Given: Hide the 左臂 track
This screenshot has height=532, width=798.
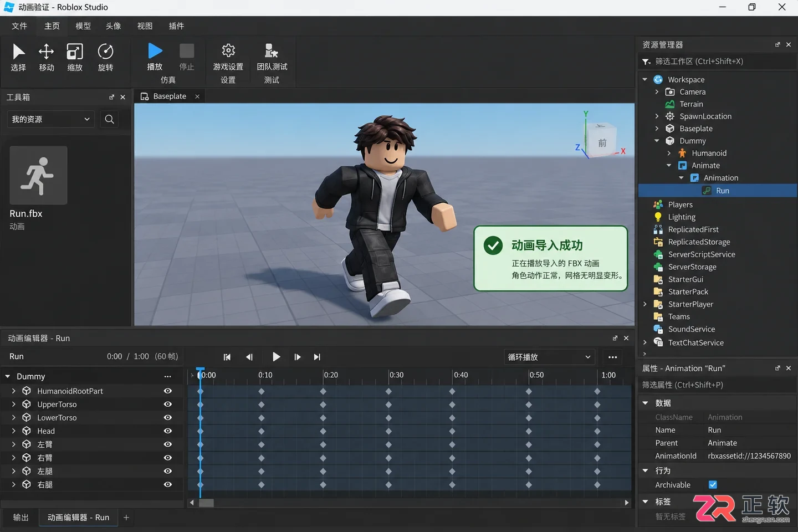Looking at the screenshot, I should point(167,444).
